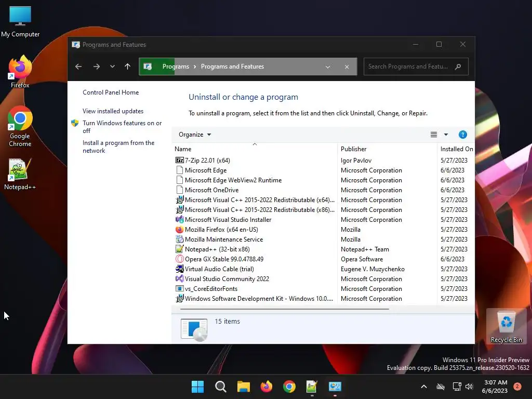Stop loading with the address bar X
Screen dimensions: 532x399
click(347, 67)
